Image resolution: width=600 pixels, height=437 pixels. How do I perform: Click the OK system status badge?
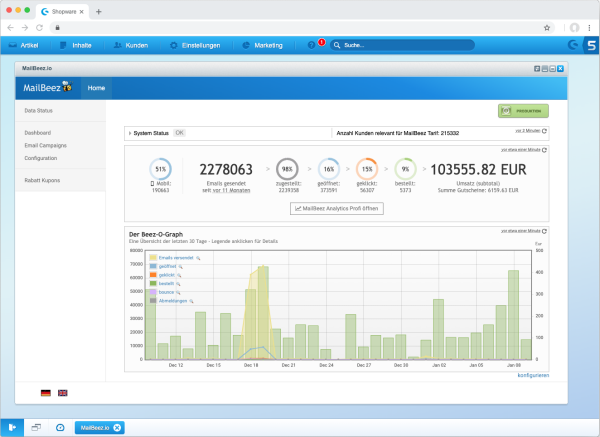[179, 133]
